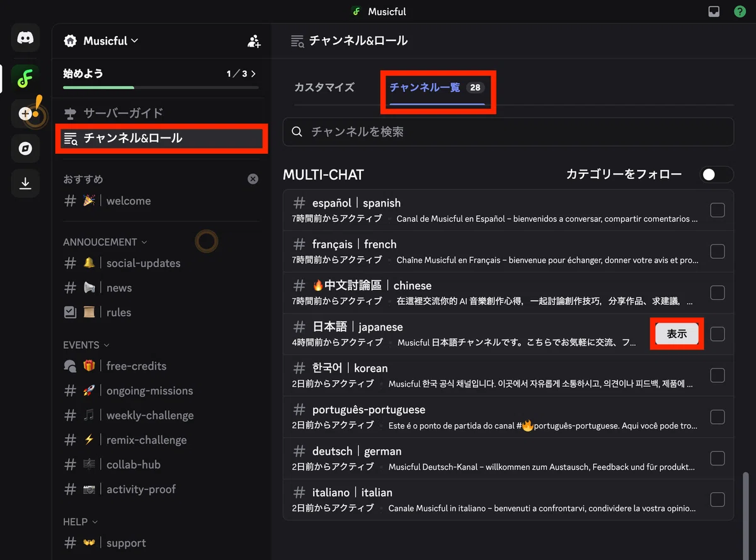Screen dimensions: 756x560
Task: Click hash icon of 日本語 japanese row
Action: pos(299,327)
